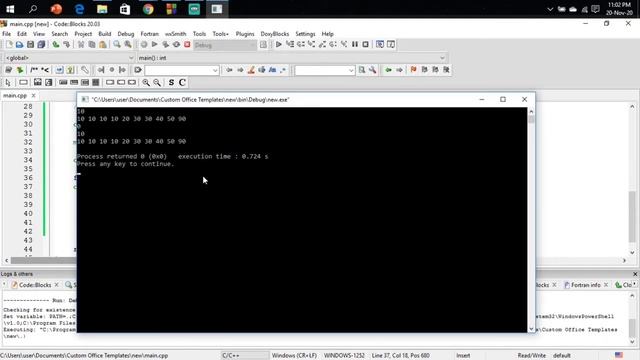The width and height of the screenshot is (640, 360).
Task: Open the combo box beside the wrench icon
Action: point(325,70)
